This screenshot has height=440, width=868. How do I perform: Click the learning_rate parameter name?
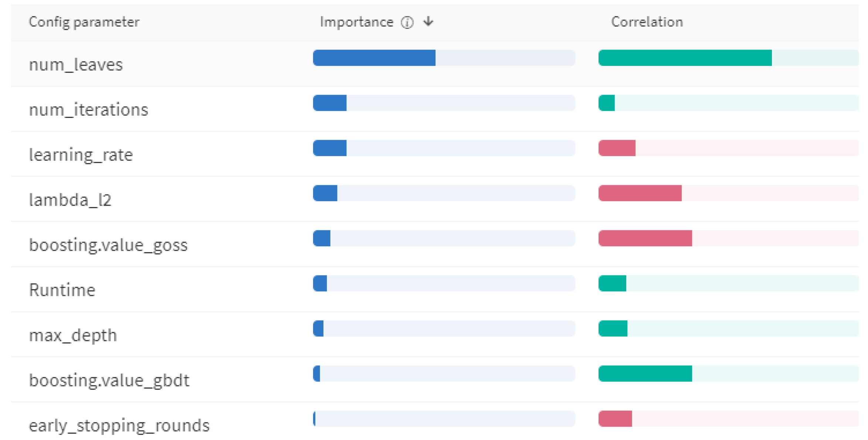[81, 155]
